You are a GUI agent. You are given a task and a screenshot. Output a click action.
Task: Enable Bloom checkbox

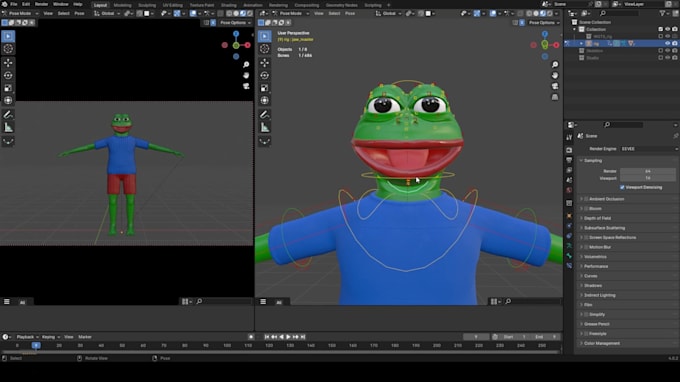pos(586,209)
